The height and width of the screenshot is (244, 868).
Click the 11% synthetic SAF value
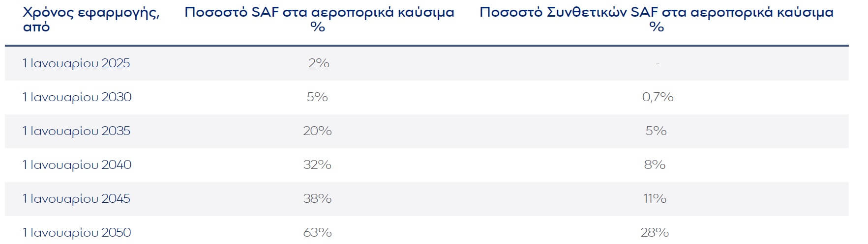[655, 199]
